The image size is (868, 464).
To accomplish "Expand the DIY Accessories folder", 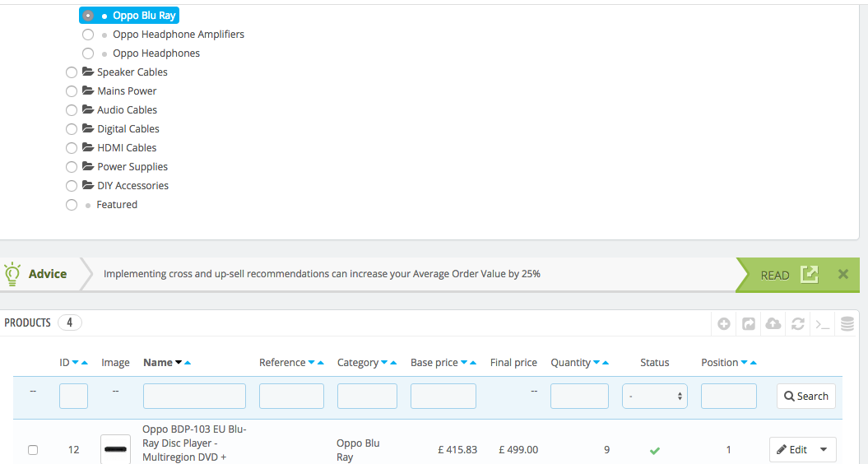I will coord(87,185).
